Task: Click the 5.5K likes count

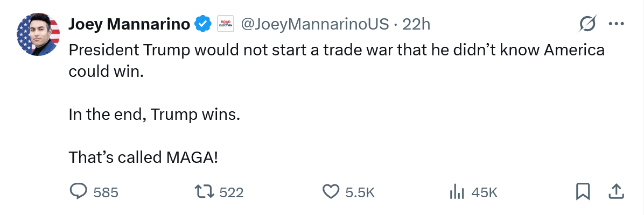Action: [x=360, y=192]
